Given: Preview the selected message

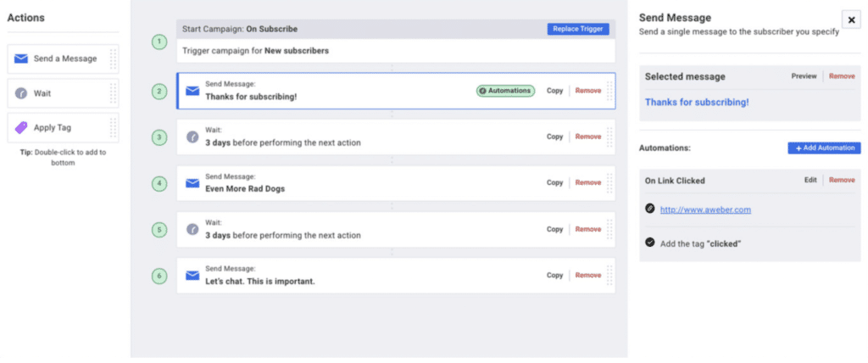Looking at the screenshot, I should coord(804,76).
